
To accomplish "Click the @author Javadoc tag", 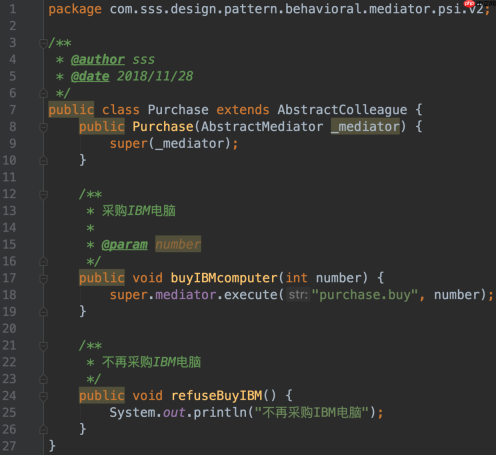I will (x=98, y=60).
